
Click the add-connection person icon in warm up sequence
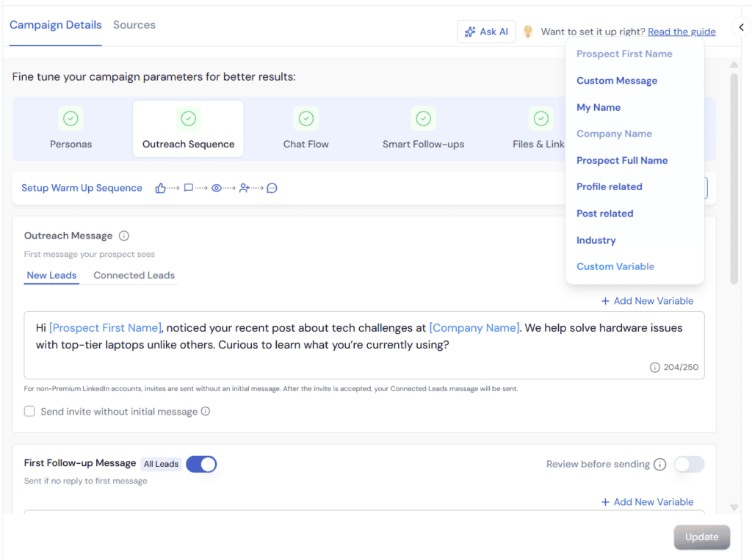click(x=245, y=188)
